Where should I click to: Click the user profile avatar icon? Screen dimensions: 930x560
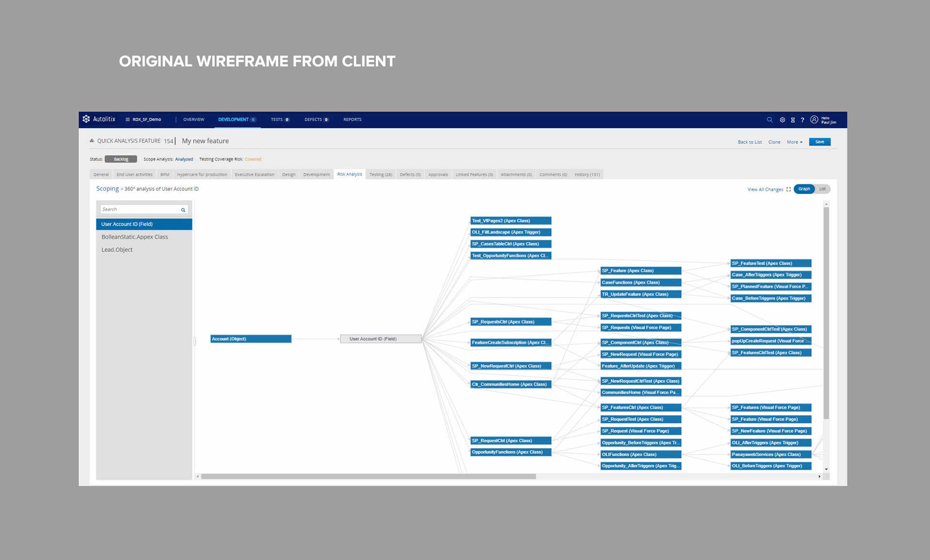(814, 120)
